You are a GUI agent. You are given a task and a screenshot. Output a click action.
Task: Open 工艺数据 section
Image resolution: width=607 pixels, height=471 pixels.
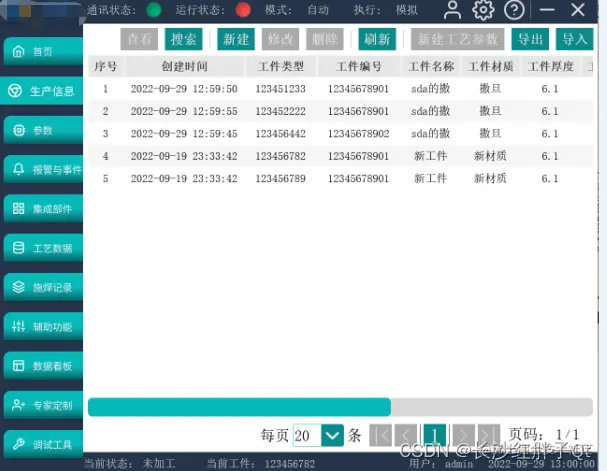(43, 248)
